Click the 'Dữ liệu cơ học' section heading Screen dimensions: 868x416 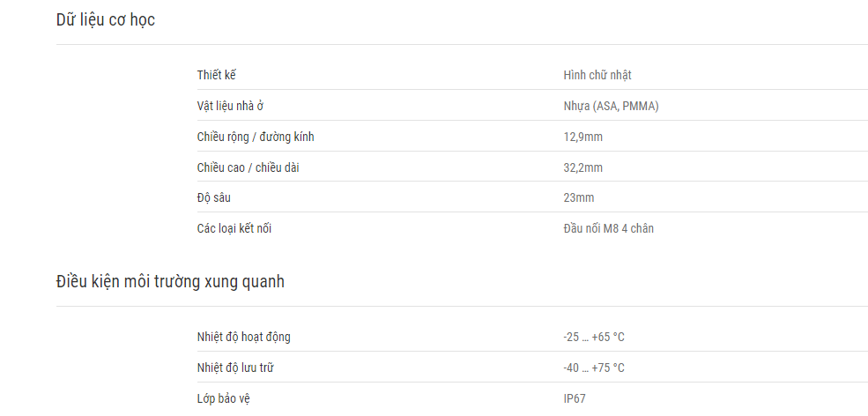click(x=105, y=20)
